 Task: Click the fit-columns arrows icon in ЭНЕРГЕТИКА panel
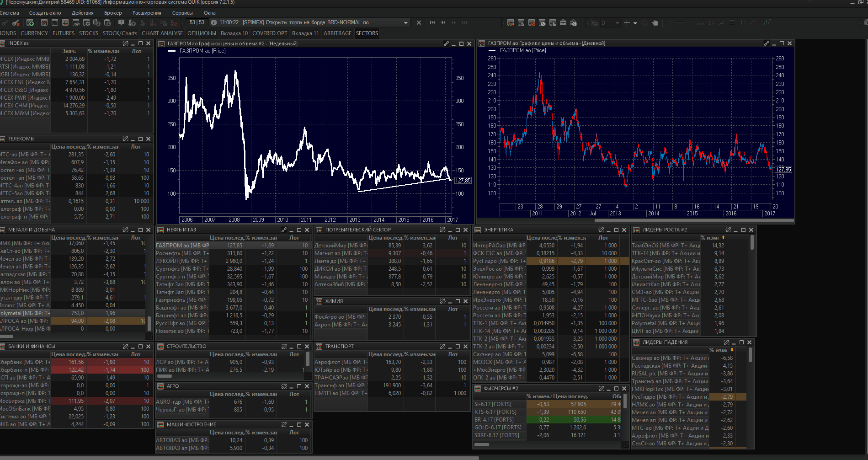pyautogui.click(x=601, y=230)
